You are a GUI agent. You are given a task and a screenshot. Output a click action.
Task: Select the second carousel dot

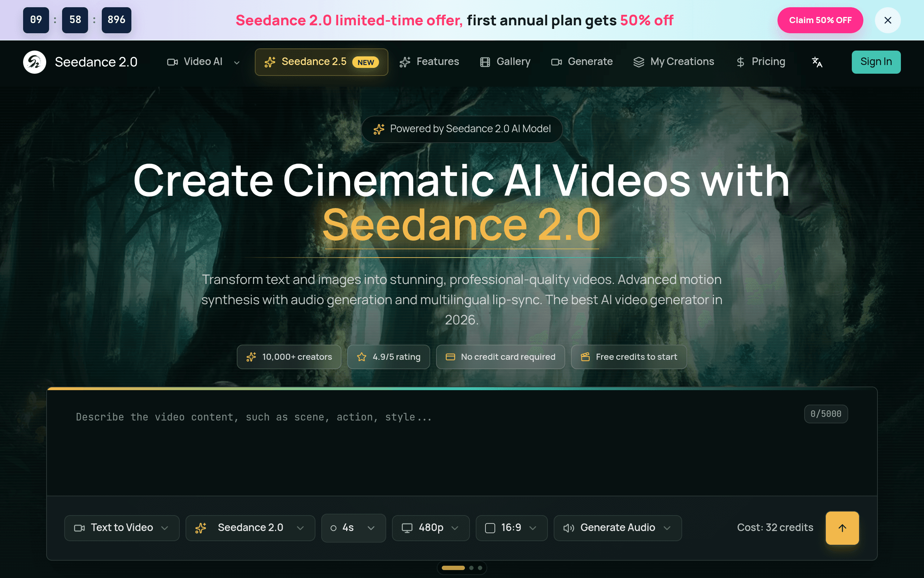[x=471, y=568]
